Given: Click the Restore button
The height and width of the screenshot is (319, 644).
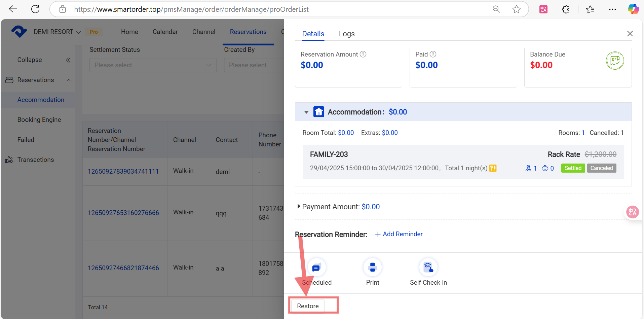Looking at the screenshot, I should (308, 306).
